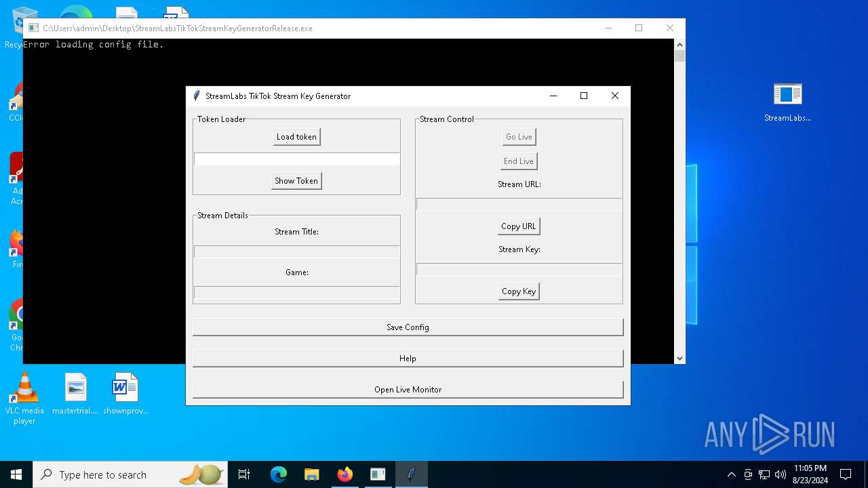
Task: Close the console window
Action: tap(670, 28)
